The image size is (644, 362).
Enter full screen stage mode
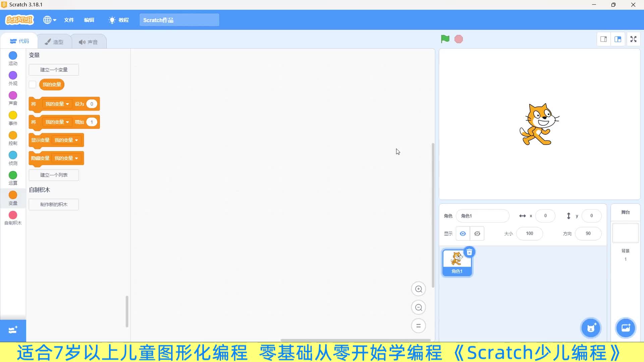pyautogui.click(x=633, y=39)
